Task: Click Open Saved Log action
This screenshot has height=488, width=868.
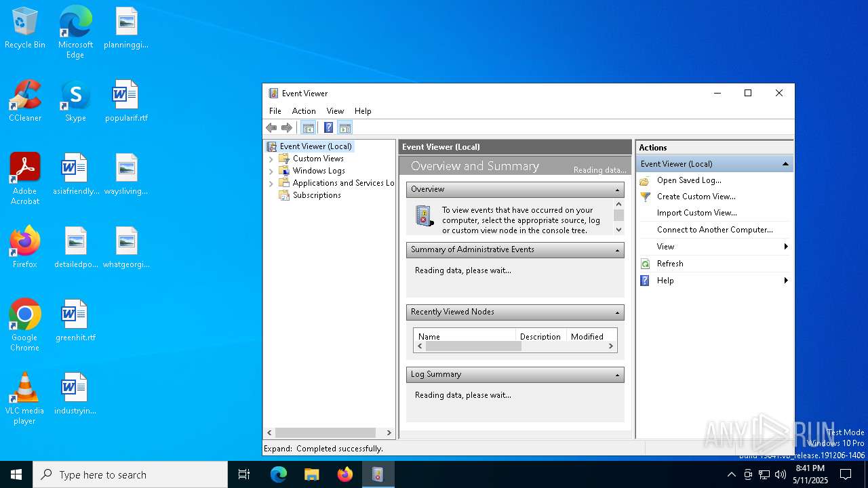Action: coord(689,180)
